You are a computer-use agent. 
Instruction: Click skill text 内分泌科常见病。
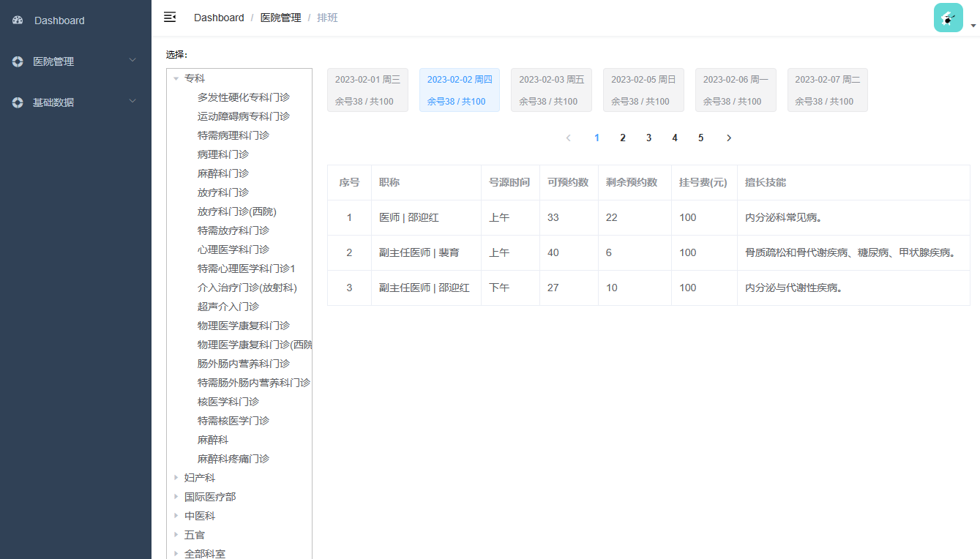coord(786,217)
